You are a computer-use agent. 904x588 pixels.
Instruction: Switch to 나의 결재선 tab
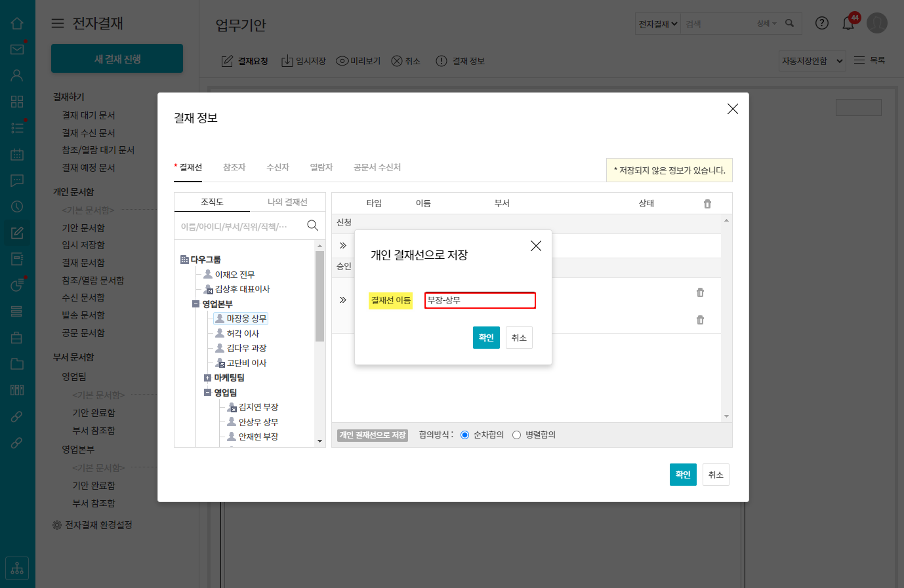287,202
